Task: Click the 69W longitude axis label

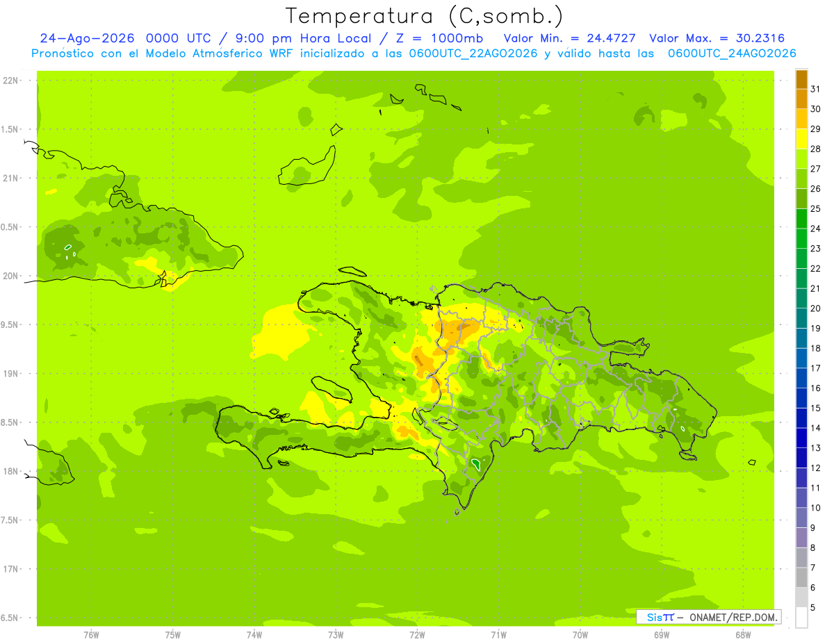Action: pos(661,635)
